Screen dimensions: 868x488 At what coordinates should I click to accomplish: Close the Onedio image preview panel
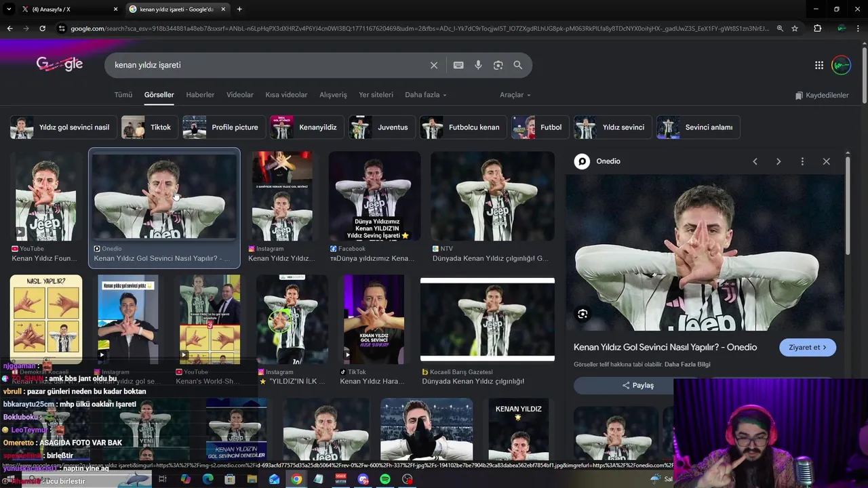coord(826,161)
